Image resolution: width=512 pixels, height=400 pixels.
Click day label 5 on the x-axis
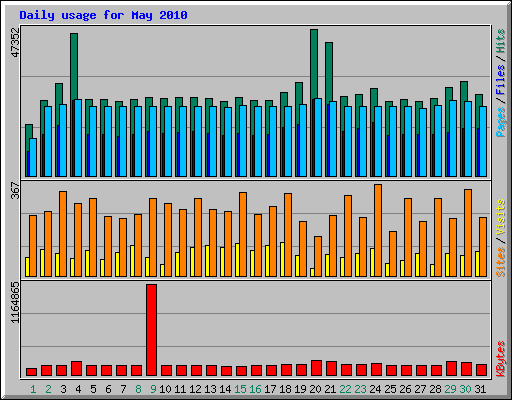93,389
